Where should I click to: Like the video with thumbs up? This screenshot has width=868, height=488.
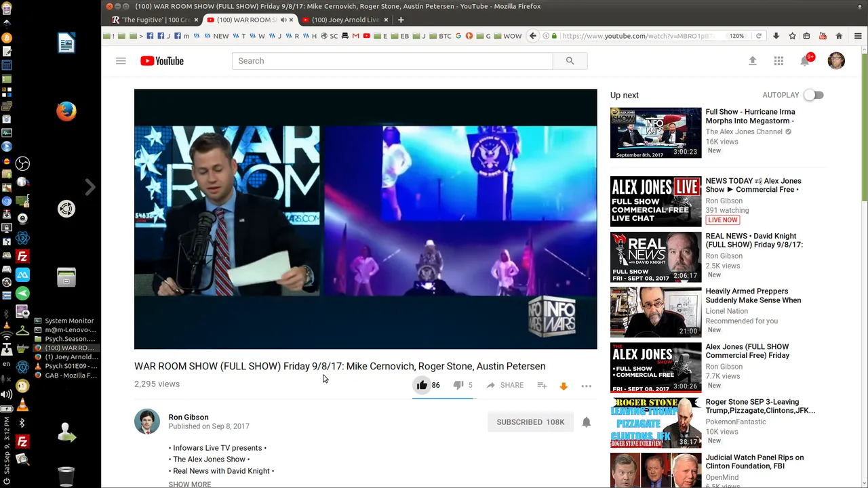coord(422,385)
